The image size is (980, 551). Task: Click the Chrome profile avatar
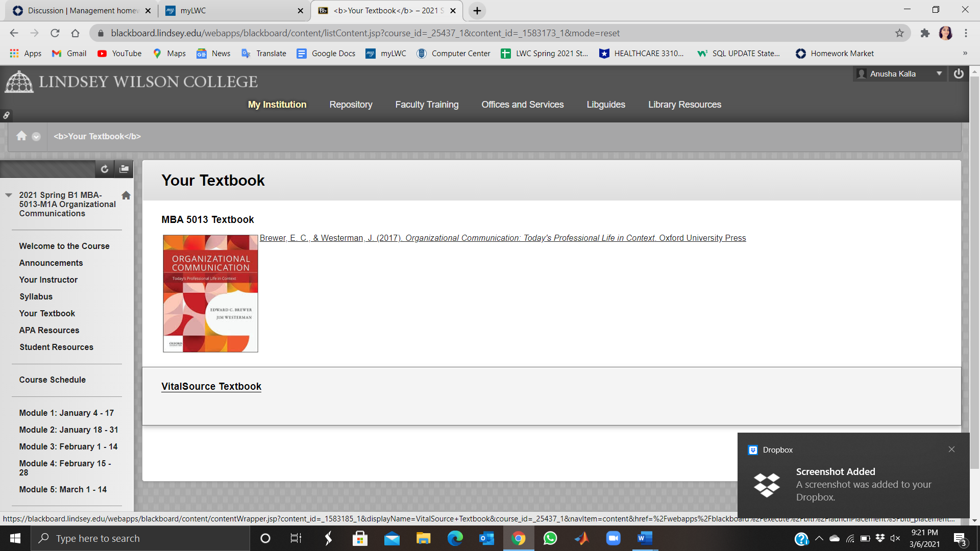click(x=946, y=33)
